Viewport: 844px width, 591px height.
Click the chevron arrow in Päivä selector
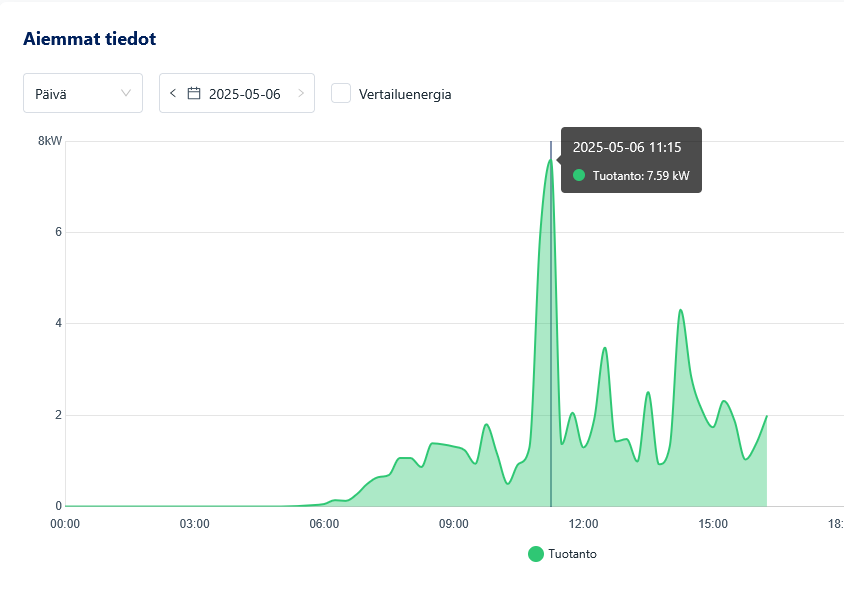pyautogui.click(x=126, y=93)
